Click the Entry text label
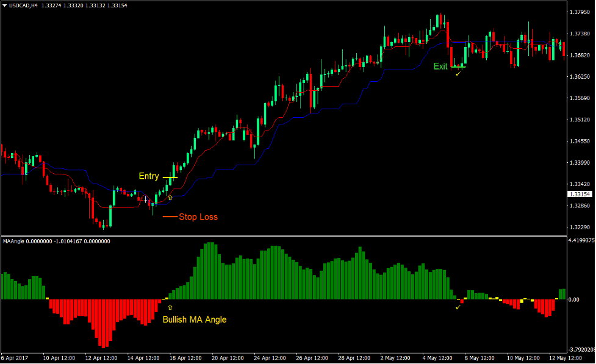Image resolution: width=596 pixels, height=364 pixels. tap(149, 177)
